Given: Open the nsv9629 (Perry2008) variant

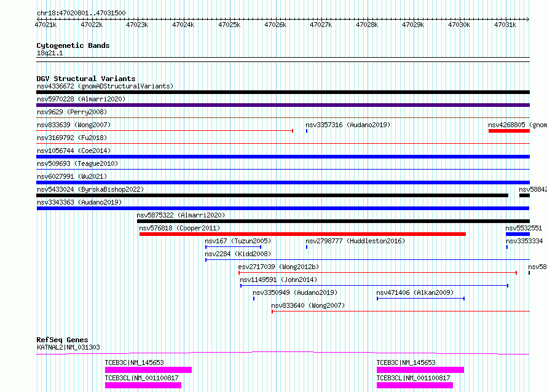Looking at the screenshot, I should tap(72, 112).
